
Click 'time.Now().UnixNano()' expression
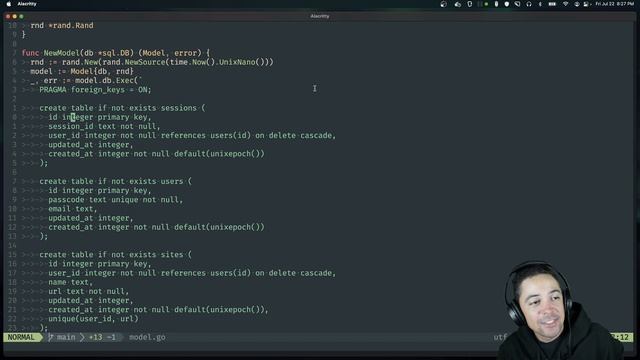click(x=216, y=62)
